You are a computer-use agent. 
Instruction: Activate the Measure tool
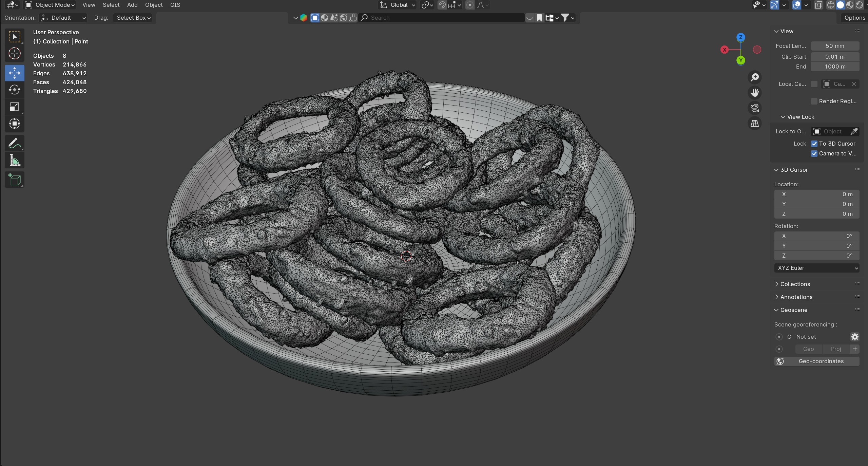[x=14, y=161]
